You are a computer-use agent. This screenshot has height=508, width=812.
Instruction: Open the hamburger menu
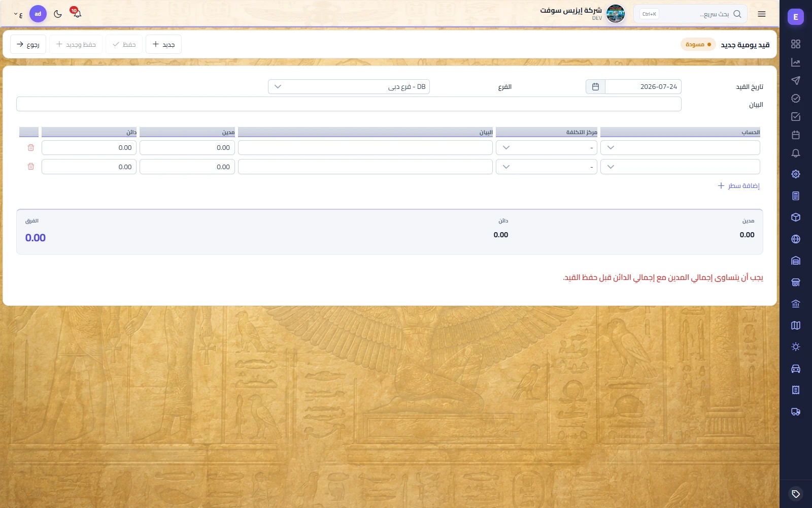tap(761, 14)
